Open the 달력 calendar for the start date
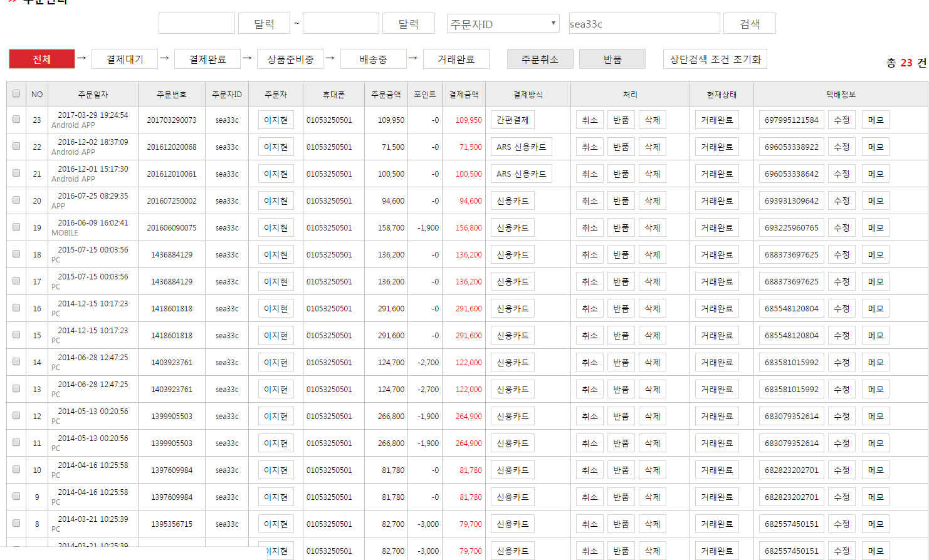The width and height of the screenshot is (929, 560). (264, 23)
